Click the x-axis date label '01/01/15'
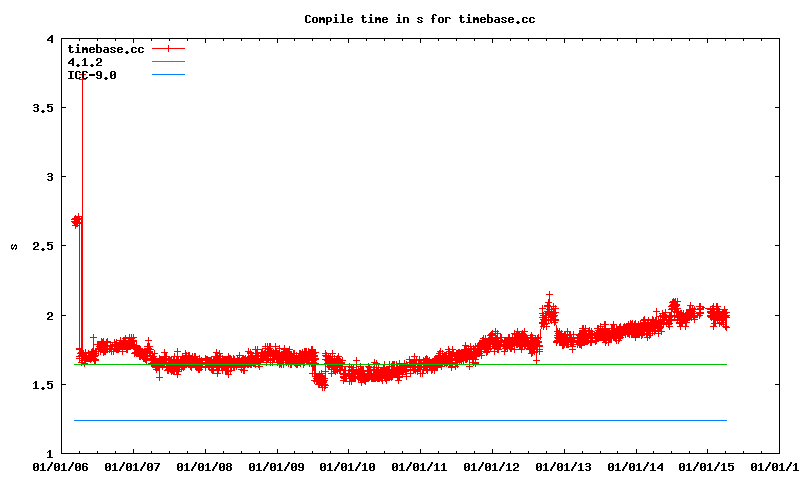800x480 pixels. click(708, 466)
